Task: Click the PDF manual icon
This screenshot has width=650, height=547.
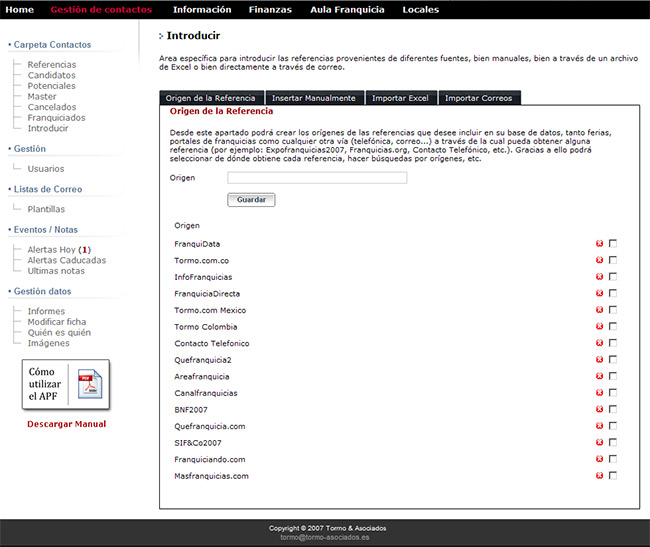Action: [91, 384]
